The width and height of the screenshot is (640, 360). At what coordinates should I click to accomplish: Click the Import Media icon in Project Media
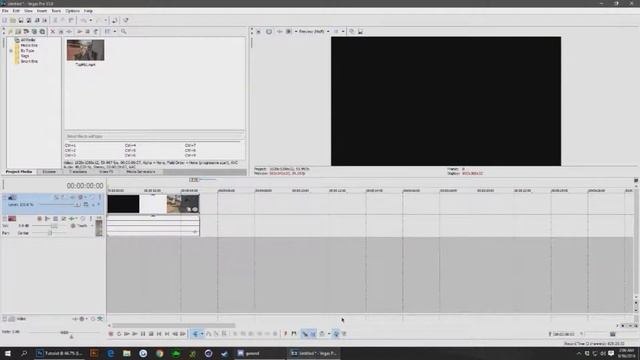point(10,31)
